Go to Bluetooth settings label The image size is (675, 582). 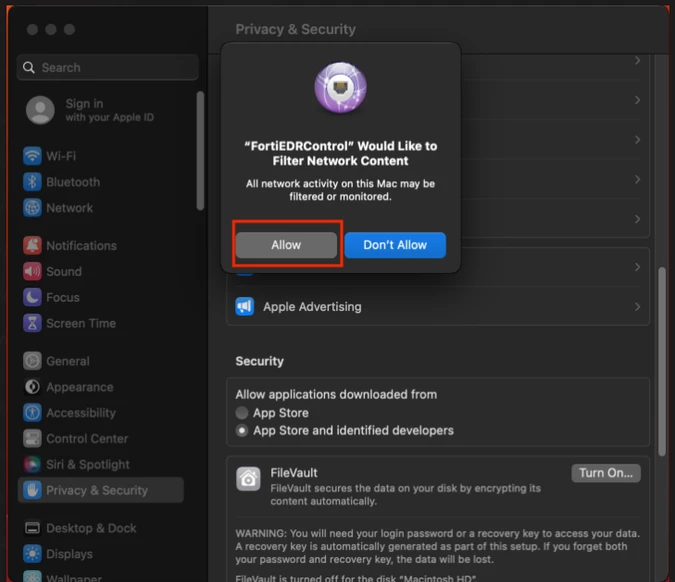(x=73, y=182)
